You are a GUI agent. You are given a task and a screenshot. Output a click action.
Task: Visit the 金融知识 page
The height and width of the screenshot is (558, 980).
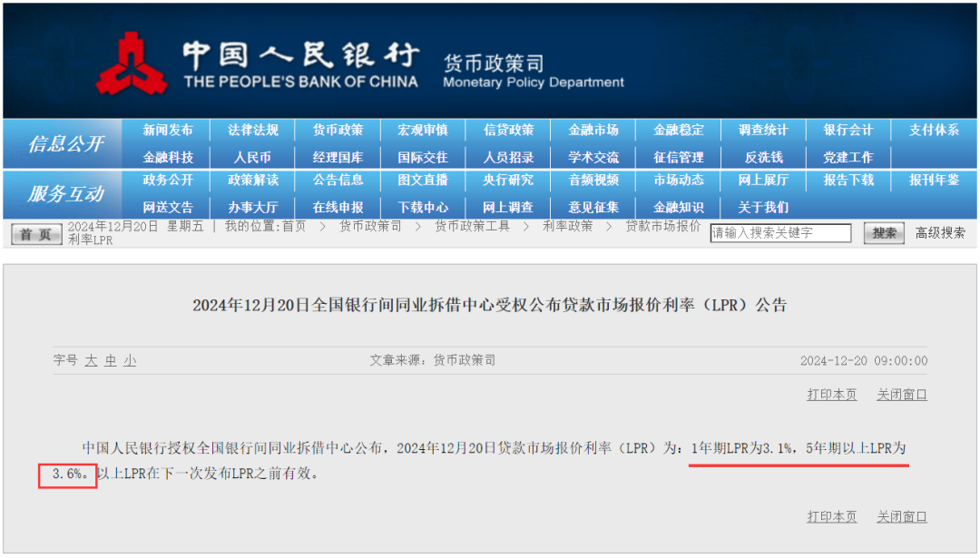tap(678, 208)
